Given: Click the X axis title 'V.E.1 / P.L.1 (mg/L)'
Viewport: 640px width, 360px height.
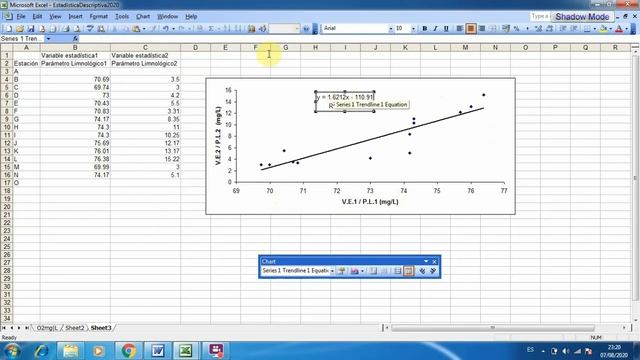Looking at the screenshot, I should [370, 202].
